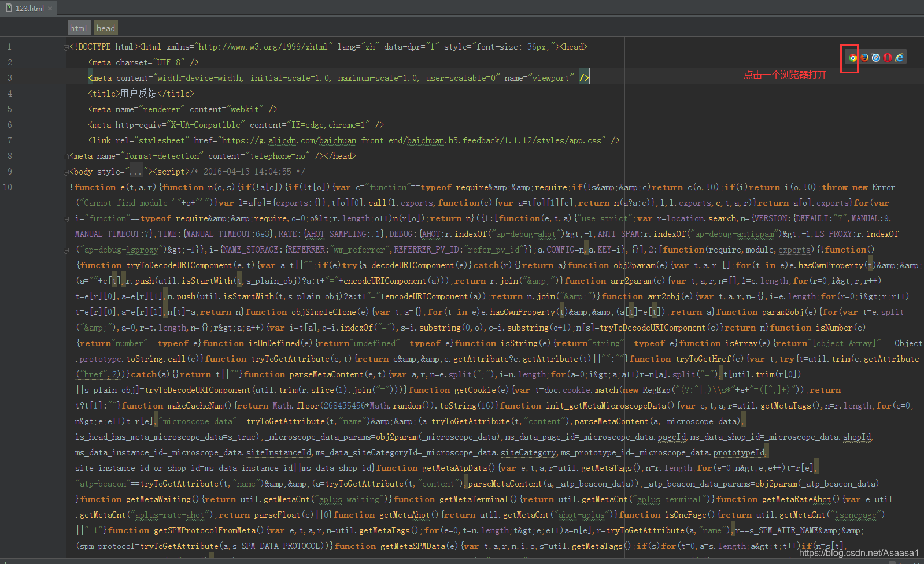
Task: Click the lang="zh" attribute on line 1
Action: coord(358,47)
